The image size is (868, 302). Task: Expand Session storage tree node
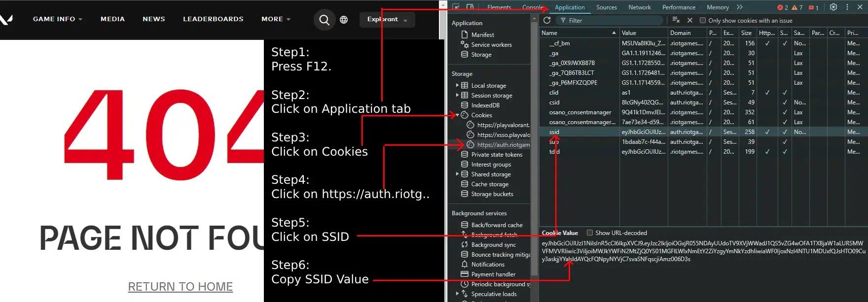pyautogui.click(x=457, y=95)
